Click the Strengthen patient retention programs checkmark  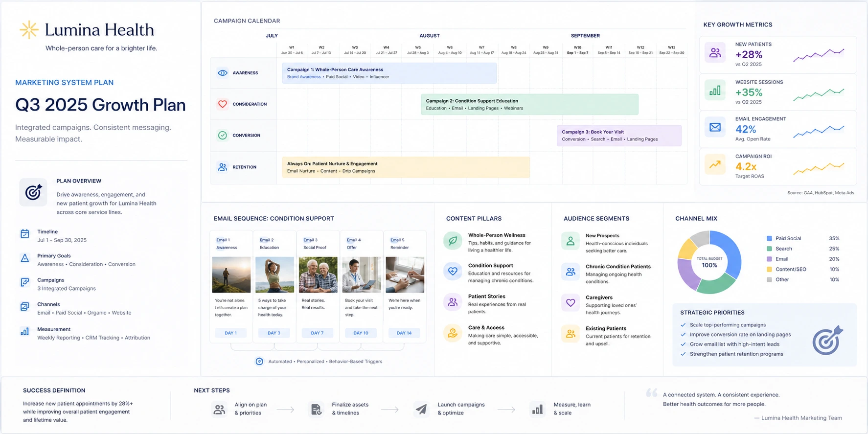pyautogui.click(x=683, y=354)
